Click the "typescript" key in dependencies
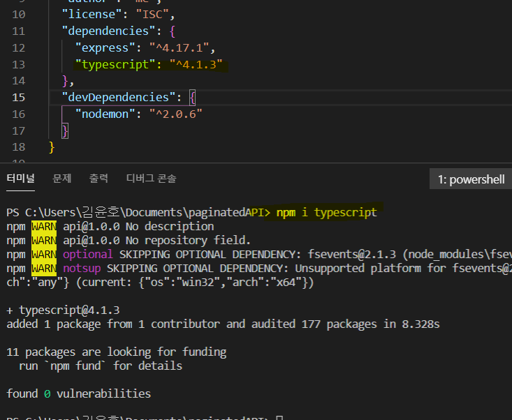Viewport: 512px width, 420px height. click(115, 65)
